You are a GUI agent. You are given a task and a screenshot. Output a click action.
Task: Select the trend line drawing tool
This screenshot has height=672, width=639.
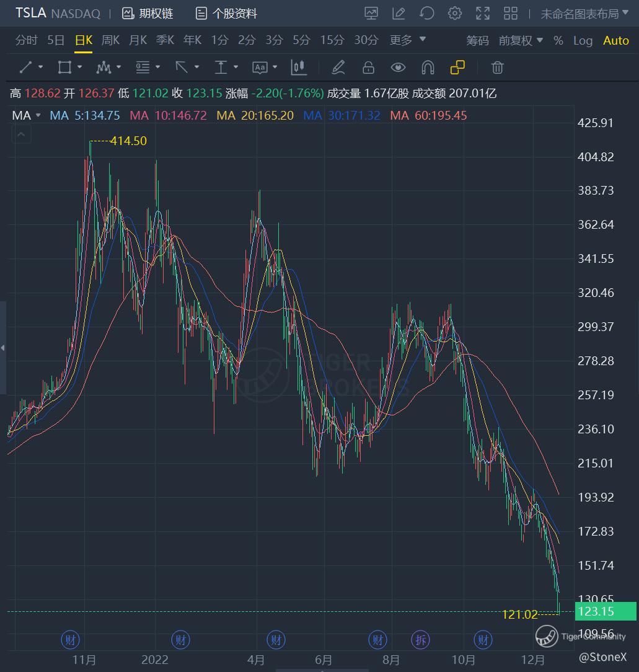(25, 67)
